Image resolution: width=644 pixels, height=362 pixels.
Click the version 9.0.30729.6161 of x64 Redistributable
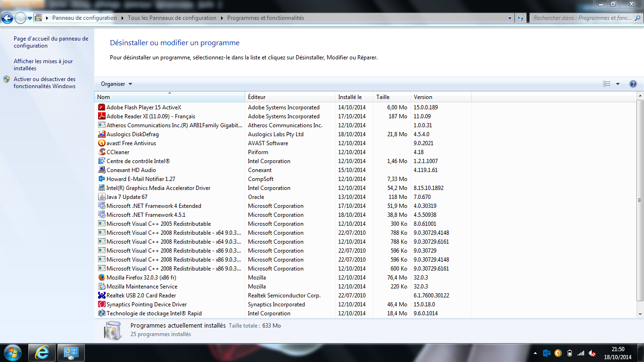(x=431, y=242)
